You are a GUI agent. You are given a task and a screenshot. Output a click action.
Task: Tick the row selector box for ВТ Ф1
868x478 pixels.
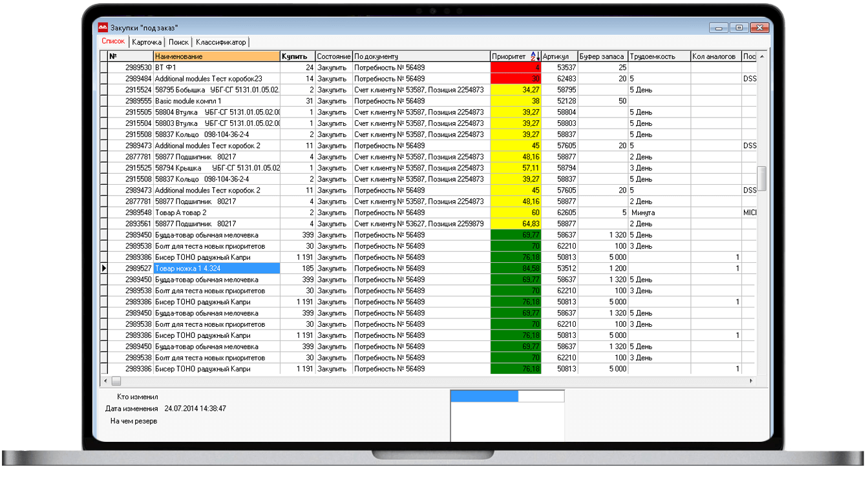[x=104, y=67]
